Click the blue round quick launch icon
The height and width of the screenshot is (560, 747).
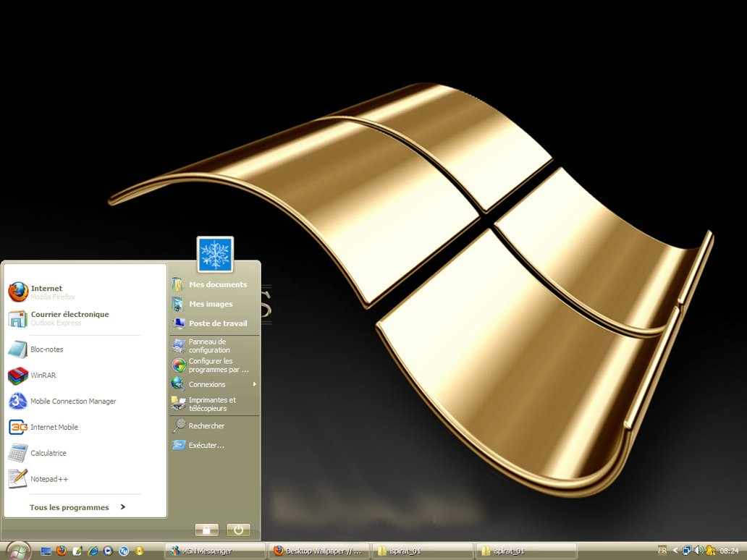click(x=124, y=551)
